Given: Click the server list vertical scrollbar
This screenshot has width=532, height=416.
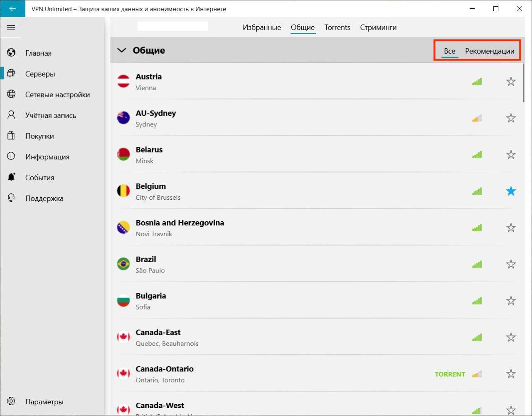Looking at the screenshot, I should tap(524, 83).
